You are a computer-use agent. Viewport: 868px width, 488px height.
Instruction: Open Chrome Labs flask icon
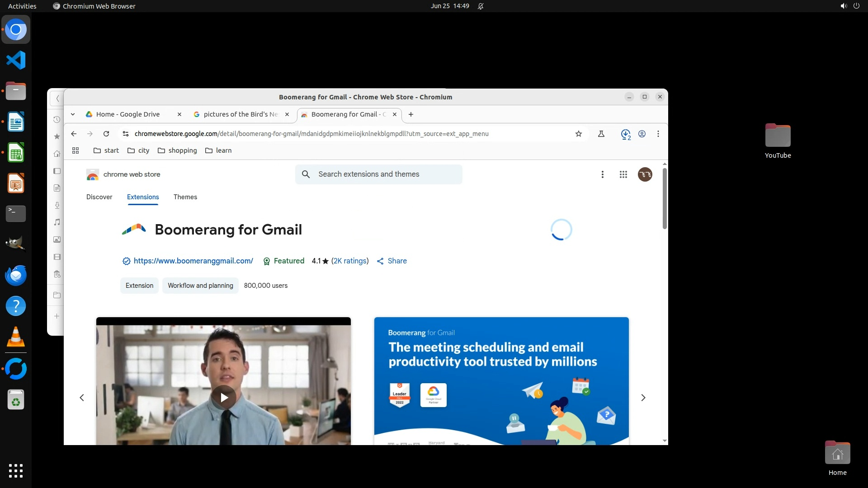pos(601,134)
